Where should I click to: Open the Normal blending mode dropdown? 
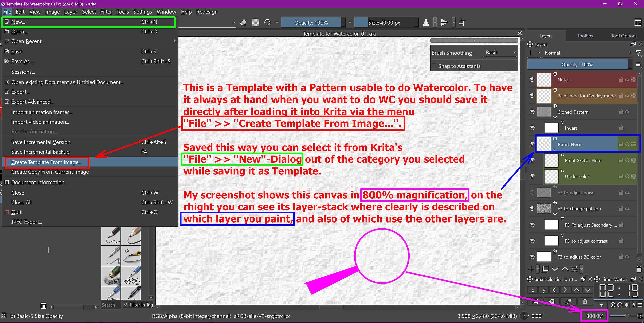tap(588, 53)
